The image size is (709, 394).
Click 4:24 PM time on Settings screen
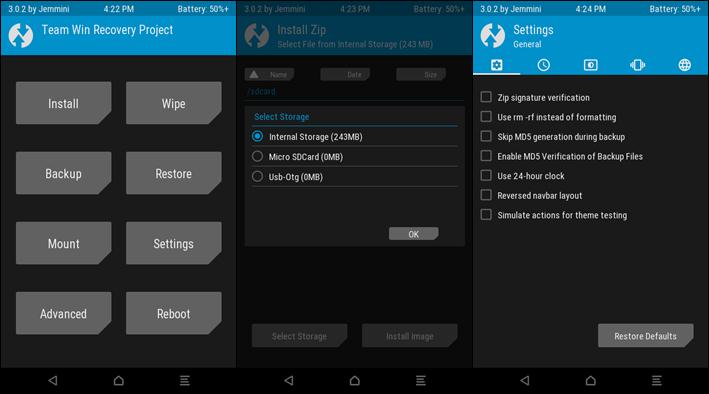tap(591, 9)
